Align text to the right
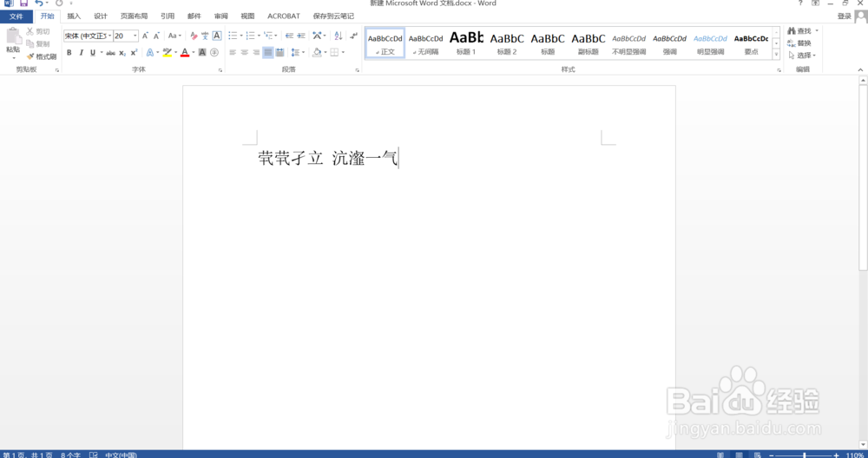Image resolution: width=868 pixels, height=458 pixels. (x=256, y=53)
